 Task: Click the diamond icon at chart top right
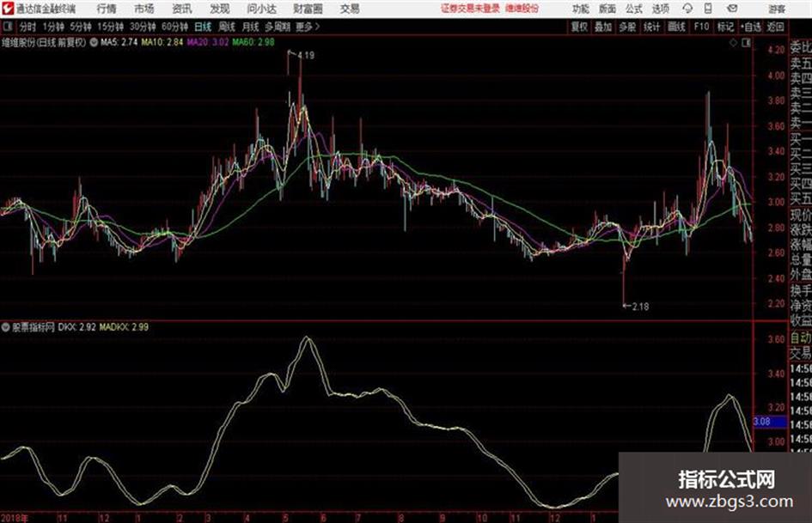pyautogui.click(x=733, y=43)
